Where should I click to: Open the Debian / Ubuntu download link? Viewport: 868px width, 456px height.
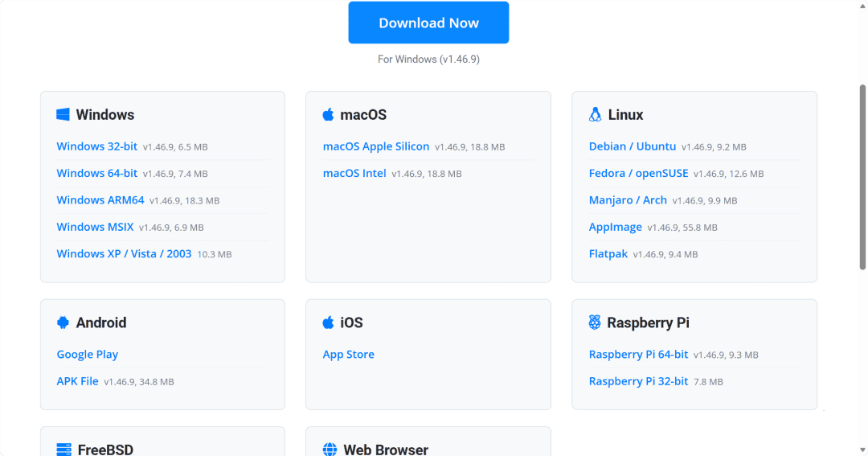click(x=633, y=146)
